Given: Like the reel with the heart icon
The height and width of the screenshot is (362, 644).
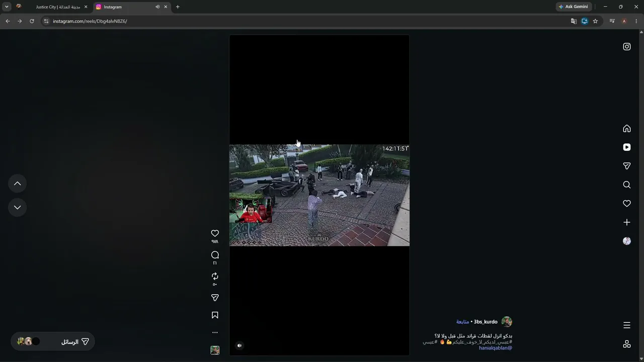Looking at the screenshot, I should click(x=215, y=233).
